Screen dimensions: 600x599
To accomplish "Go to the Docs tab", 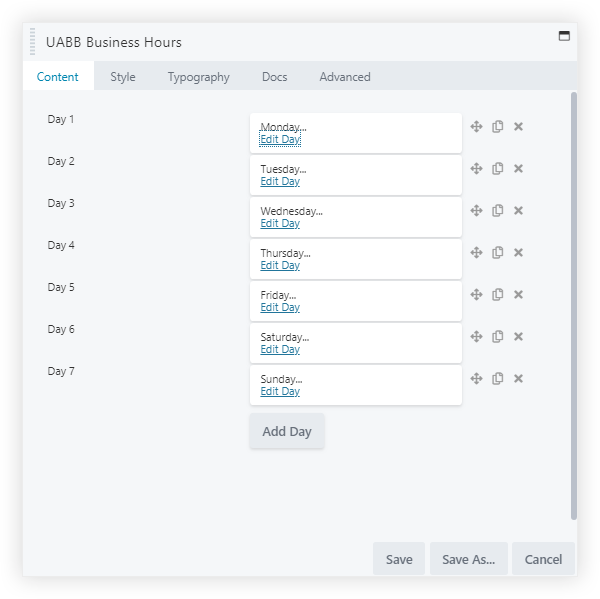I will pyautogui.click(x=274, y=77).
